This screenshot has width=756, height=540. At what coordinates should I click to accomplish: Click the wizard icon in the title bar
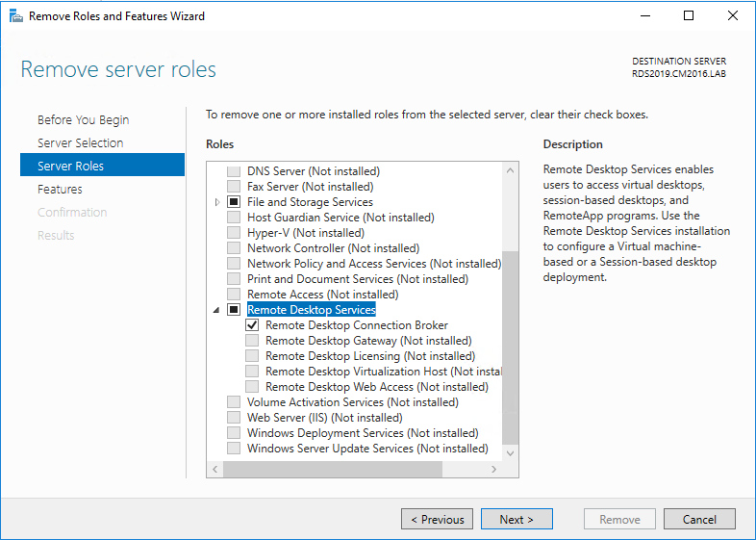pos(16,16)
